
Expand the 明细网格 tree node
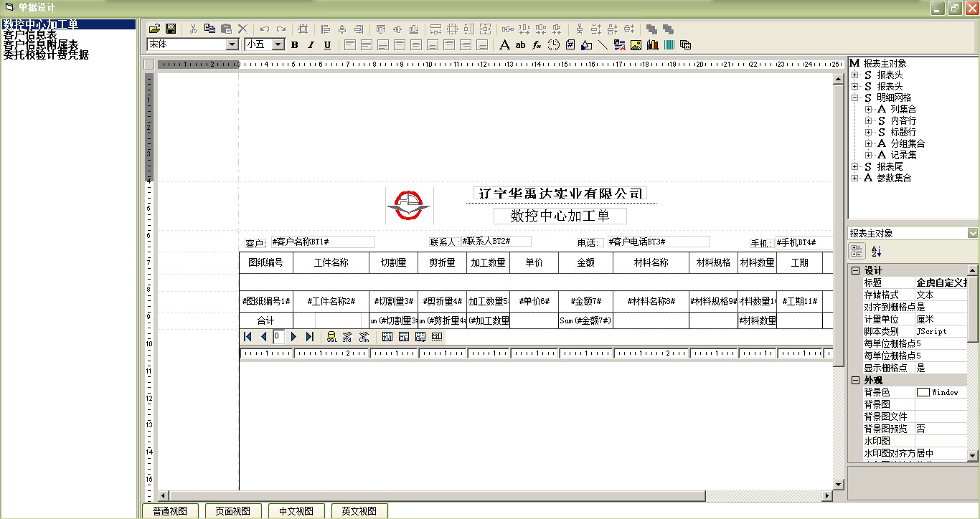855,98
